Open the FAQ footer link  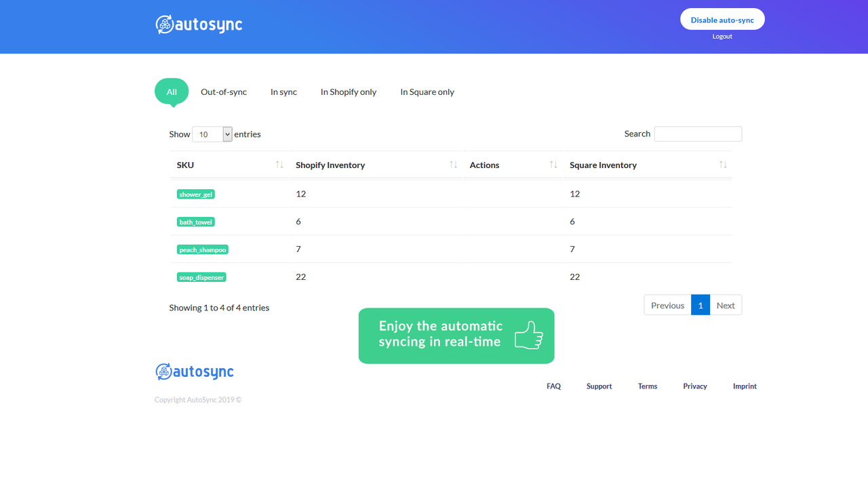pyautogui.click(x=553, y=386)
